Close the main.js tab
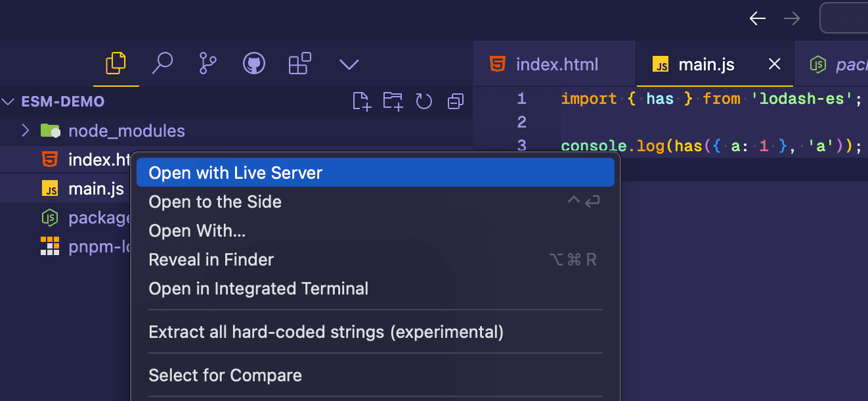 click(x=774, y=64)
